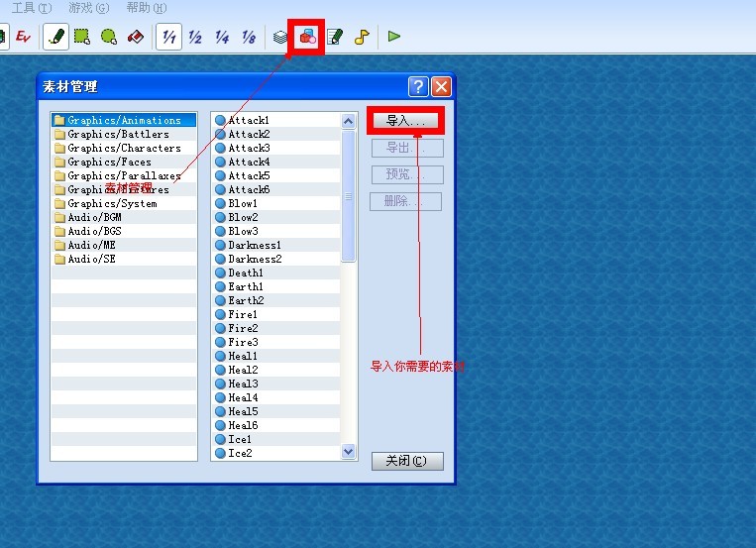Select Audio/SE folder

pyautogui.click(x=124, y=259)
